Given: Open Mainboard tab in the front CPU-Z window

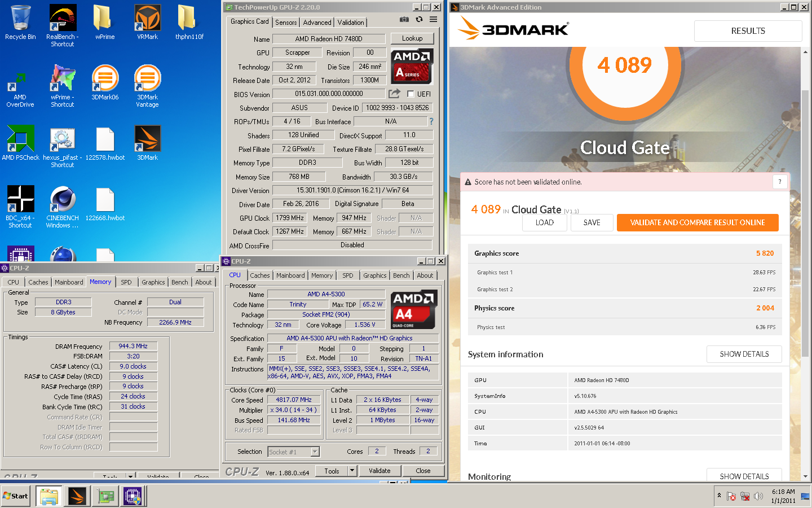Looking at the screenshot, I should coord(290,275).
